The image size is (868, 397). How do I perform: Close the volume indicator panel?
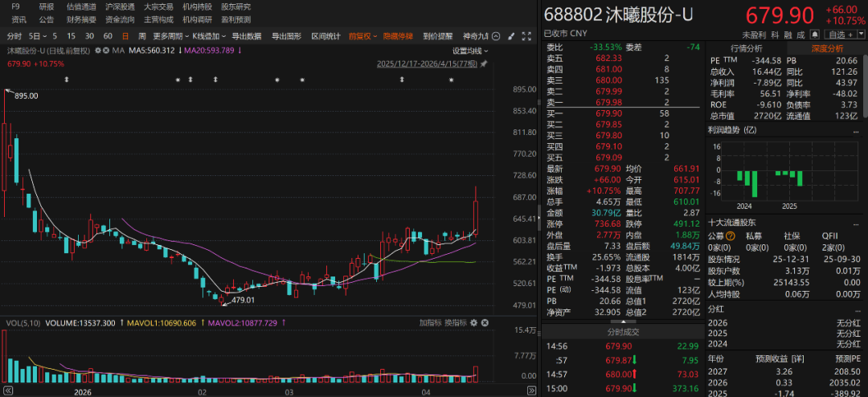485,322
